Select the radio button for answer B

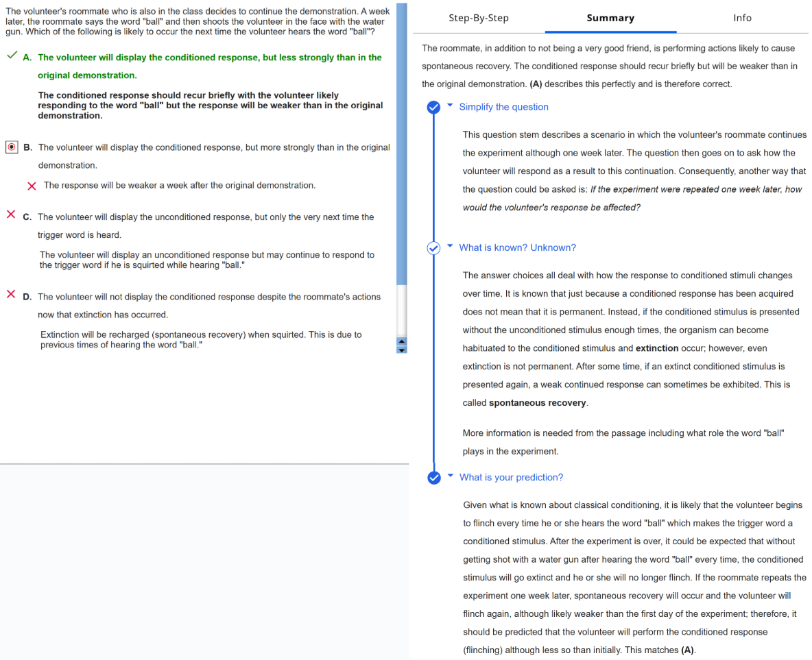[x=11, y=147]
